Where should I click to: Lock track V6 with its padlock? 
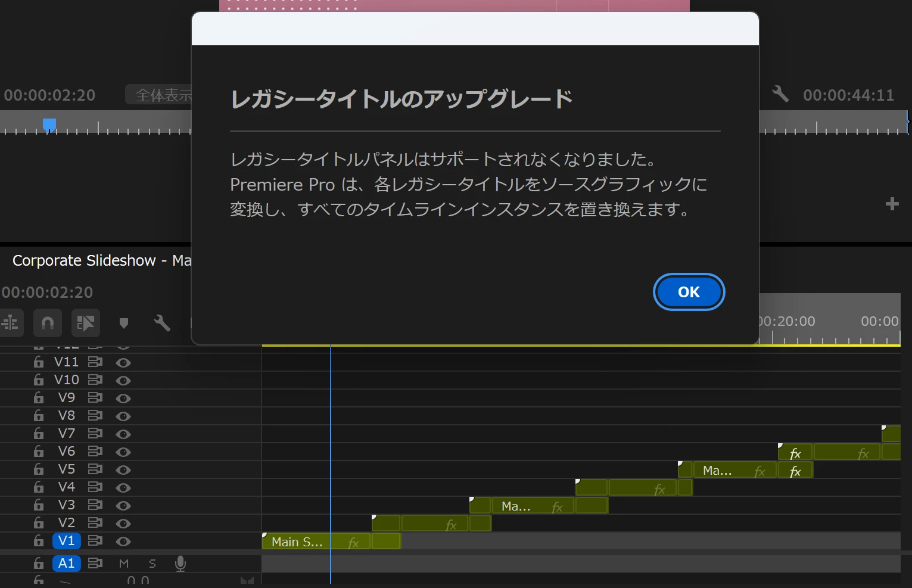39,451
